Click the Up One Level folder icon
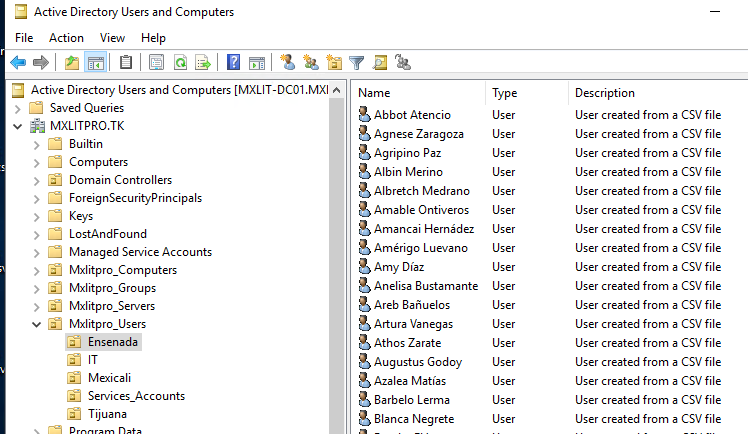 point(72,63)
